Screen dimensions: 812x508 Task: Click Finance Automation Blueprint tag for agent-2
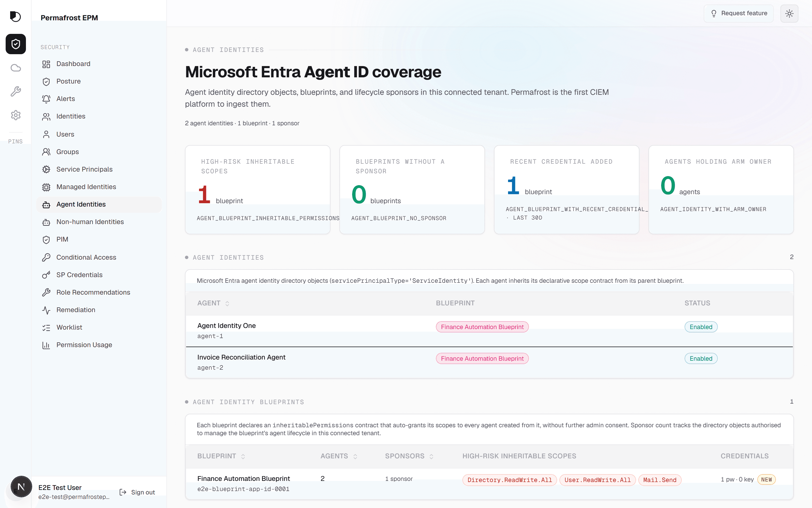482,358
